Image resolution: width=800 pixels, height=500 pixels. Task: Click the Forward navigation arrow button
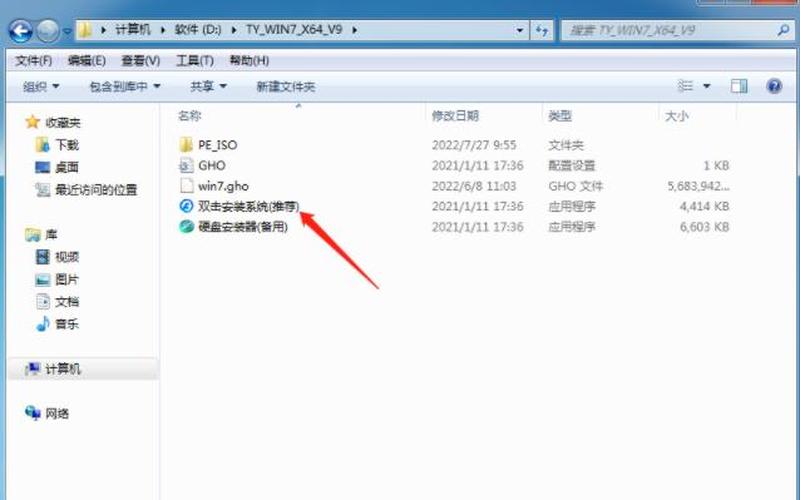pos(48,31)
